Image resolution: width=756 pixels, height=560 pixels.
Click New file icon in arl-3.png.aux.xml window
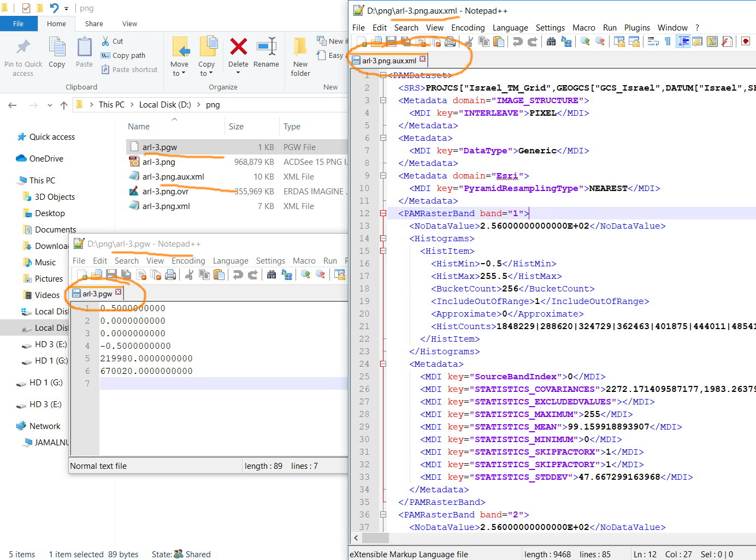tap(362, 41)
